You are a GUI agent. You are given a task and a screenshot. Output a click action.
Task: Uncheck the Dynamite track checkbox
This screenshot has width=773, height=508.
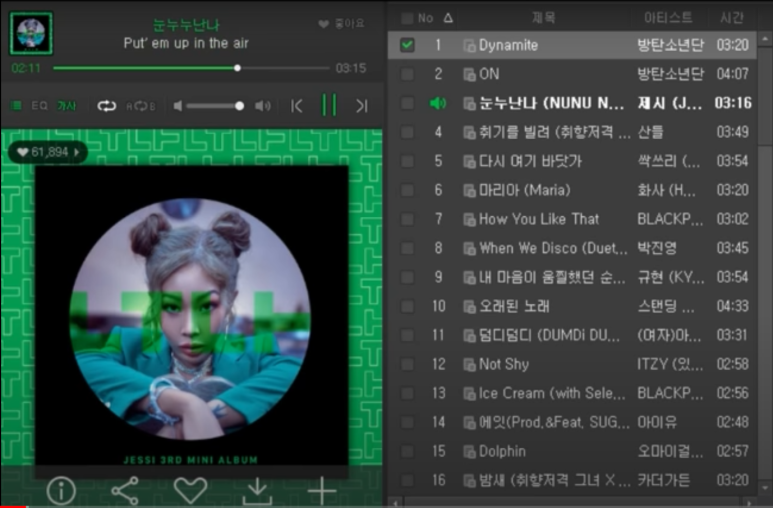click(407, 45)
